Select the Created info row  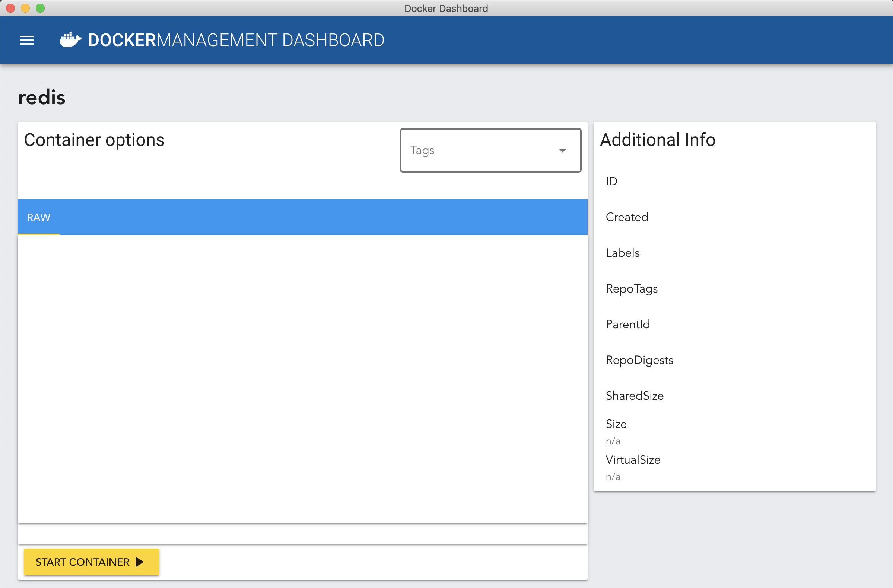[x=627, y=217]
